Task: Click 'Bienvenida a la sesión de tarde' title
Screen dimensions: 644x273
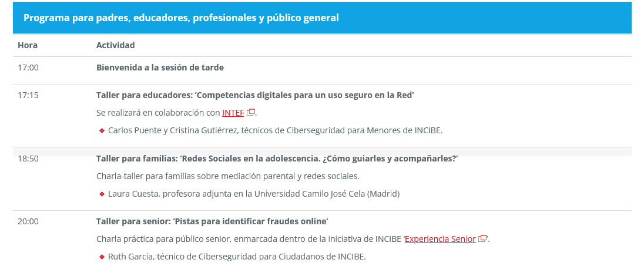Action: click(x=160, y=68)
